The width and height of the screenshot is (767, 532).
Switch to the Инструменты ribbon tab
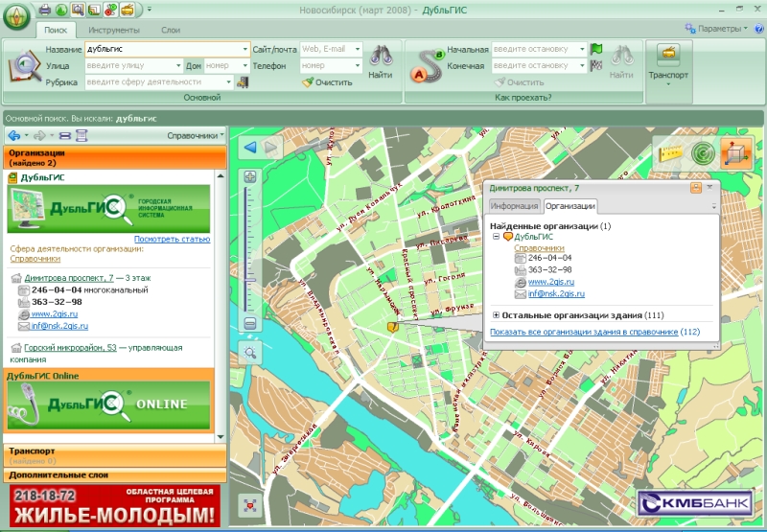(114, 30)
